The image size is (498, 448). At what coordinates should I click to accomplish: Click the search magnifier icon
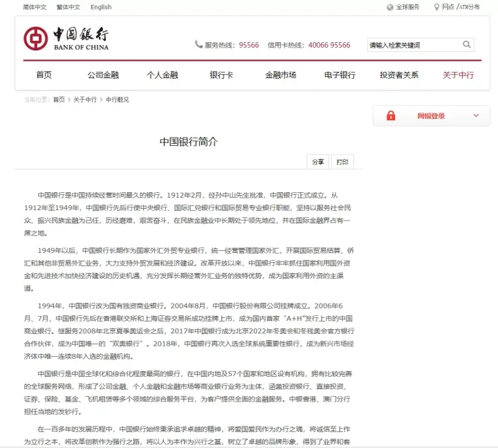click(467, 45)
